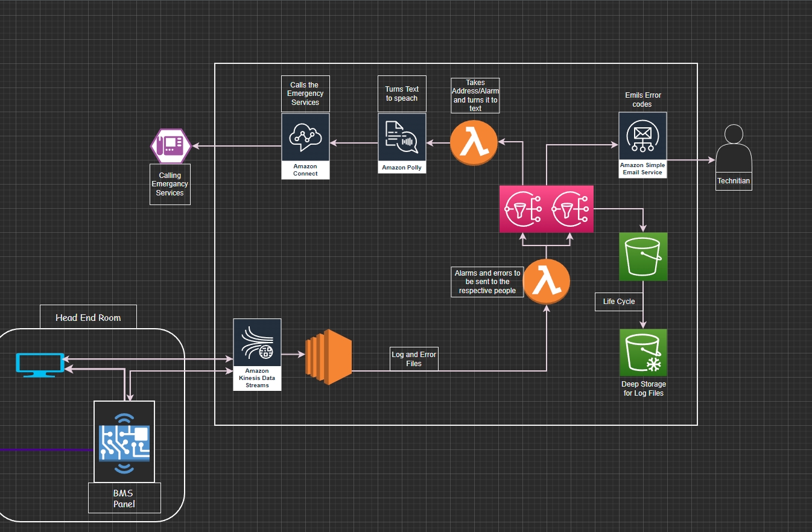Click the "Life Cycle" label
This screenshot has height=532, width=812.
pyautogui.click(x=619, y=301)
